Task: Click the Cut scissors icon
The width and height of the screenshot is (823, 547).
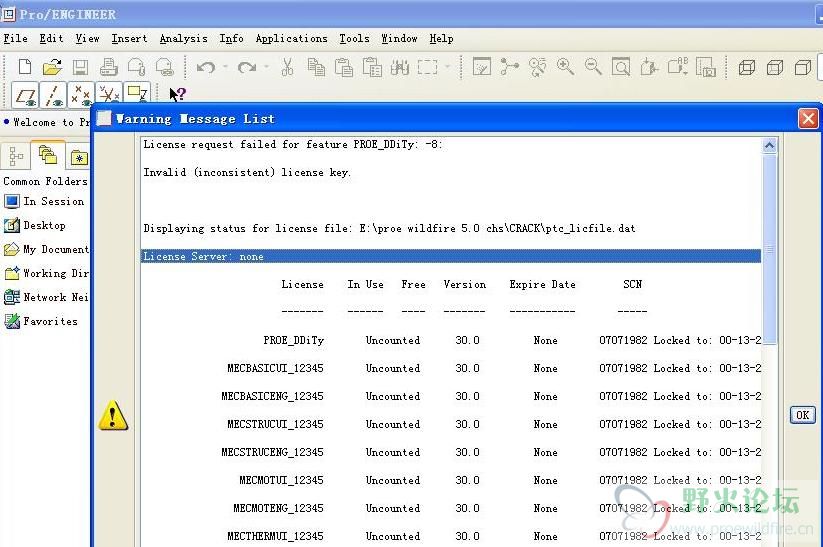Action: [287, 67]
